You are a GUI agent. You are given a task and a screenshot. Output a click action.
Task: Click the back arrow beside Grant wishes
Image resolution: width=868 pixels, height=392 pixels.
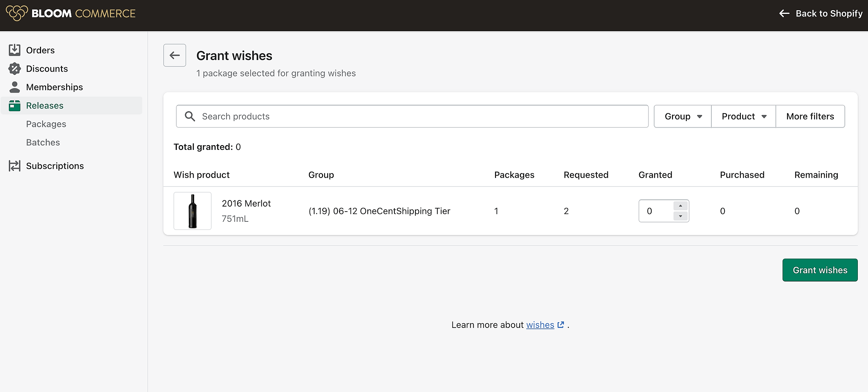[x=175, y=55]
